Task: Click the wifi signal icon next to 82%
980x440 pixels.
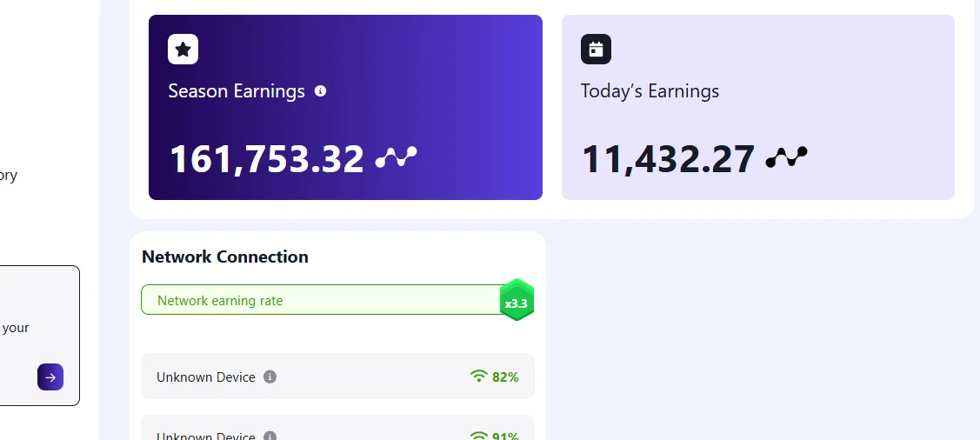Action: (x=479, y=376)
